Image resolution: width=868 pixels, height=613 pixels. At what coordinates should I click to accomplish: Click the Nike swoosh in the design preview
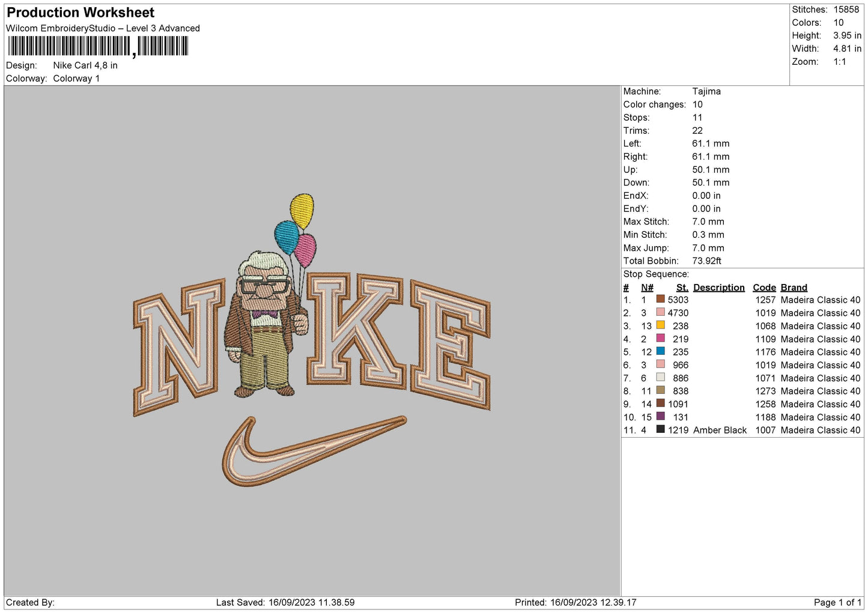click(314, 450)
